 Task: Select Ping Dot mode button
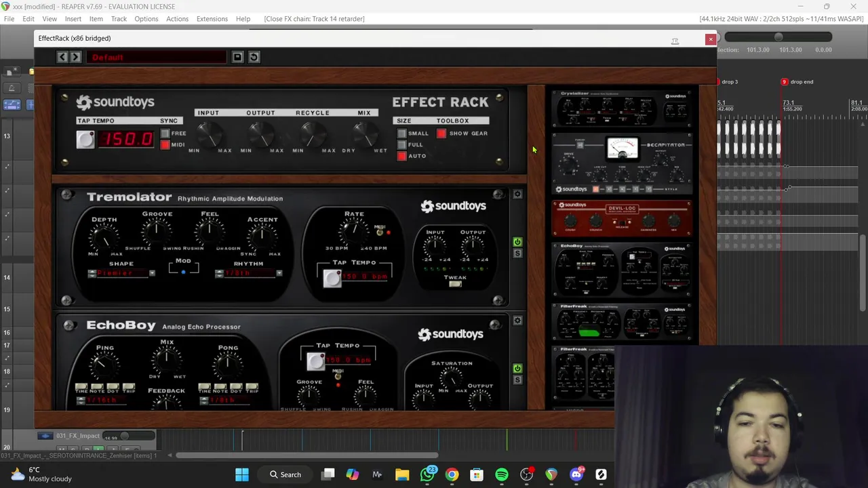point(113,386)
